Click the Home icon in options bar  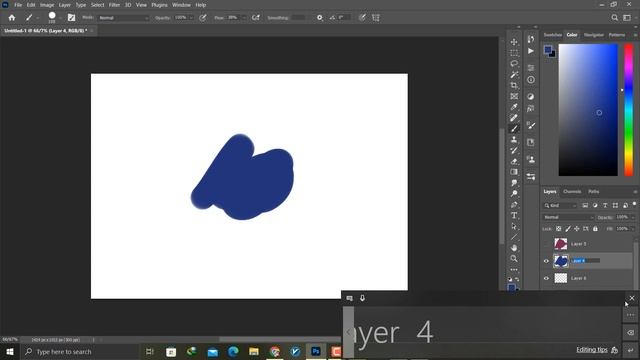[x=12, y=18]
